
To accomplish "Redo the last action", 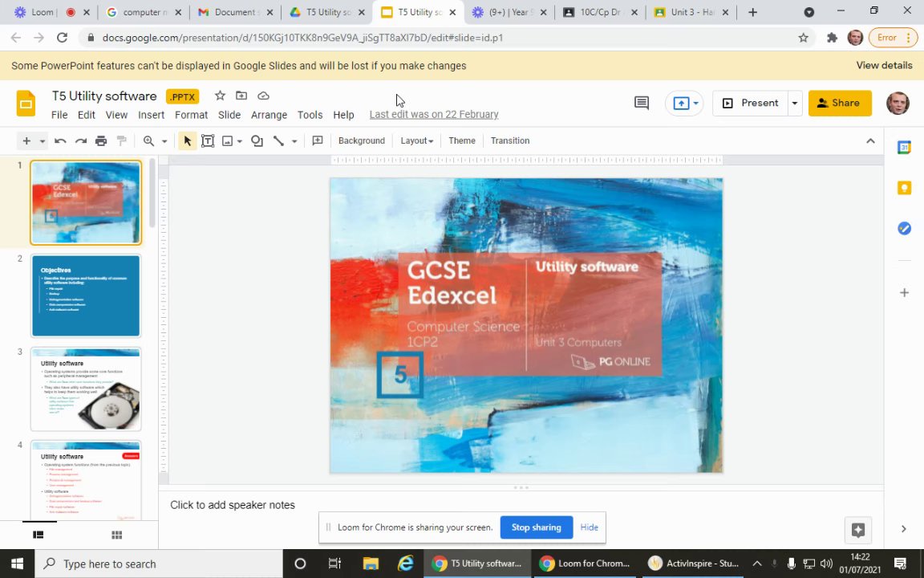I will pyautogui.click(x=81, y=141).
